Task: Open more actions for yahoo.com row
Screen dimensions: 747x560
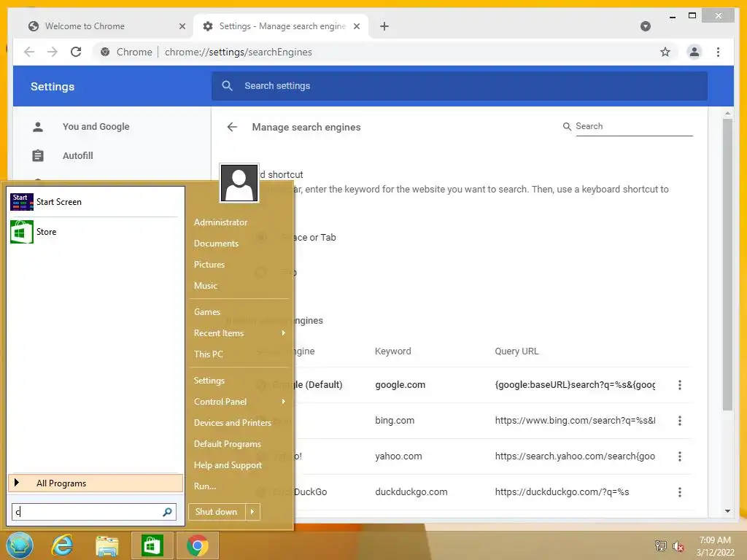Action: [680, 456]
